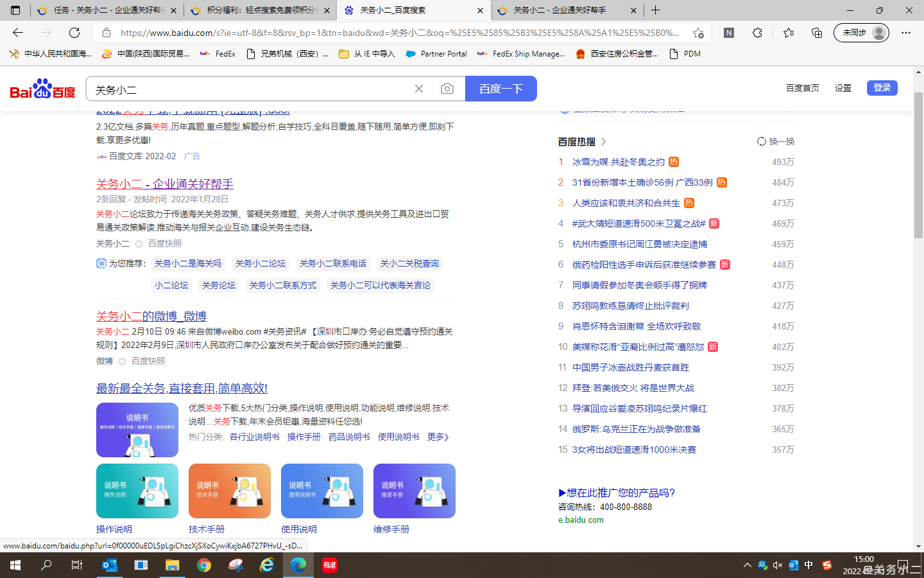Open the Partner Portal bookmark
The image size is (924, 578).
coord(436,54)
